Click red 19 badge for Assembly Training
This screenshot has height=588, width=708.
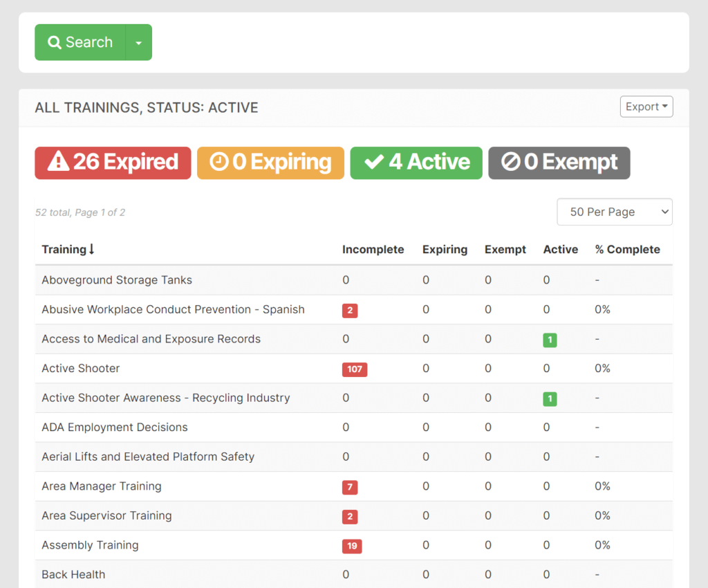pyautogui.click(x=352, y=546)
